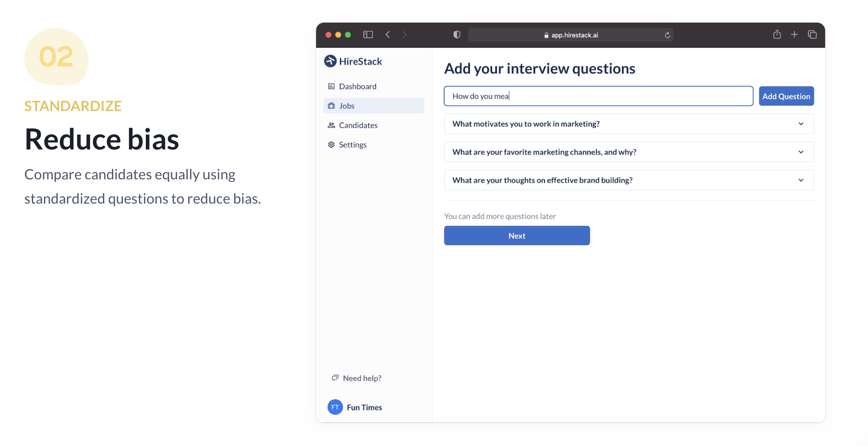
Task: Click the FT user avatar
Action: click(335, 407)
